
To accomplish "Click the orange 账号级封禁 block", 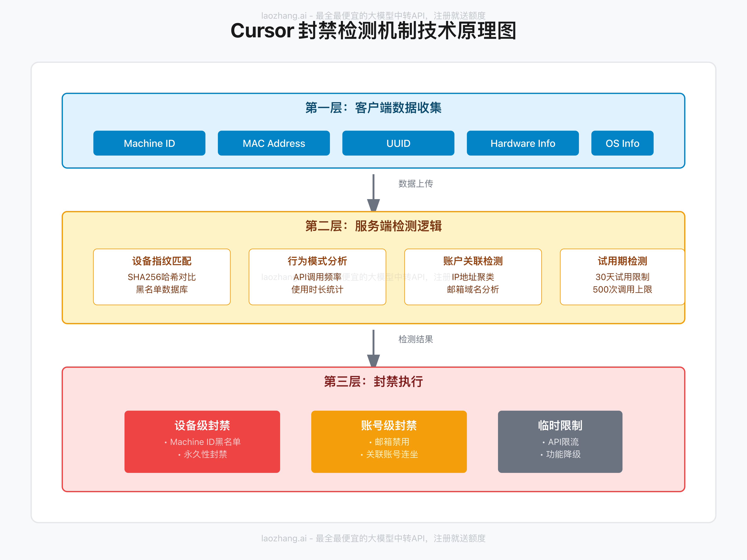I will (x=389, y=442).
